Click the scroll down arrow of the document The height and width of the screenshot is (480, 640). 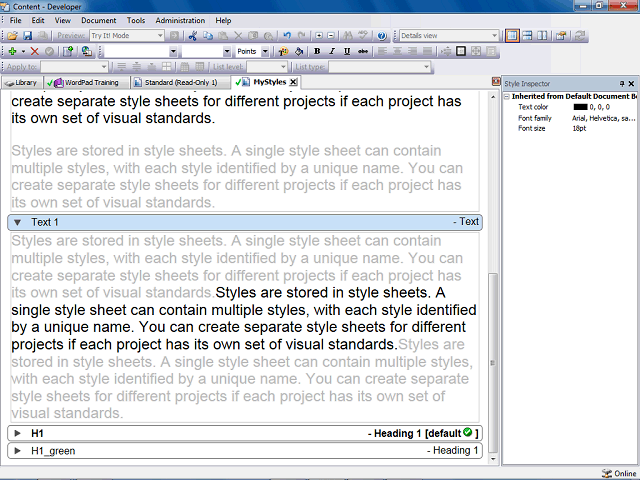[x=493, y=459]
